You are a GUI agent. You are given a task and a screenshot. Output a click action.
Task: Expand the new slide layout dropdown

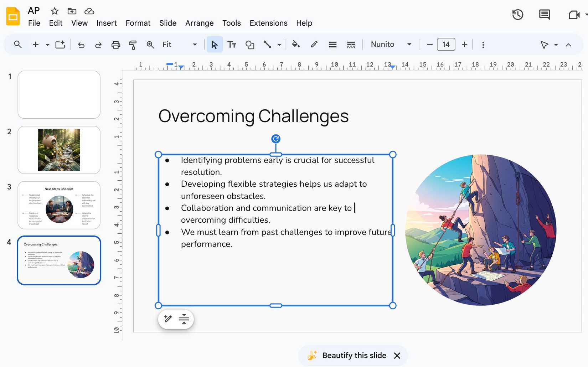47,45
